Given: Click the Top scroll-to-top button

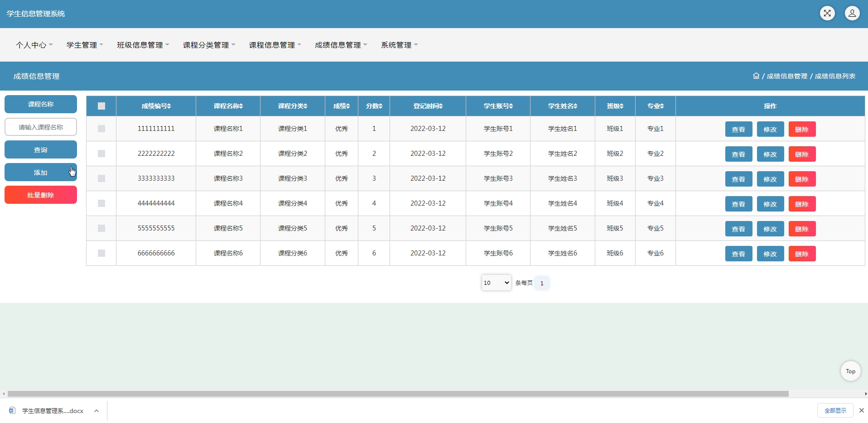Looking at the screenshot, I should 850,371.
